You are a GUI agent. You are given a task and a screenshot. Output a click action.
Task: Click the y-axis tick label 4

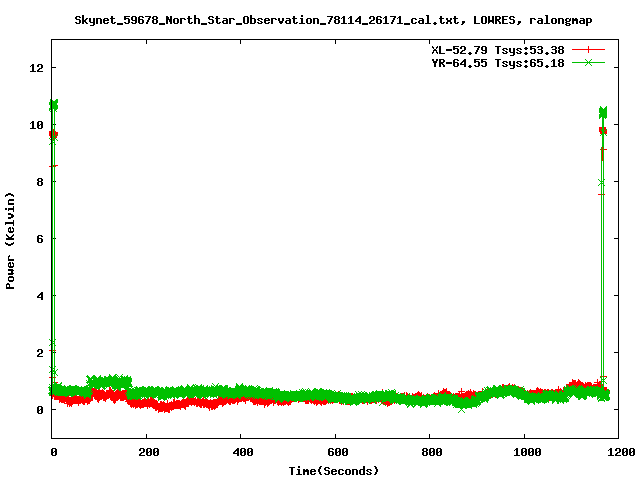click(40, 296)
